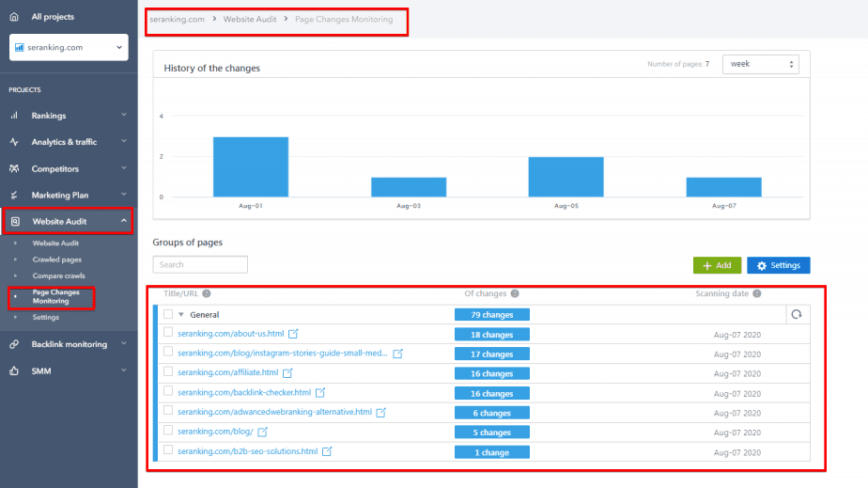Open backlink-checker.html external link icon

[320, 393]
